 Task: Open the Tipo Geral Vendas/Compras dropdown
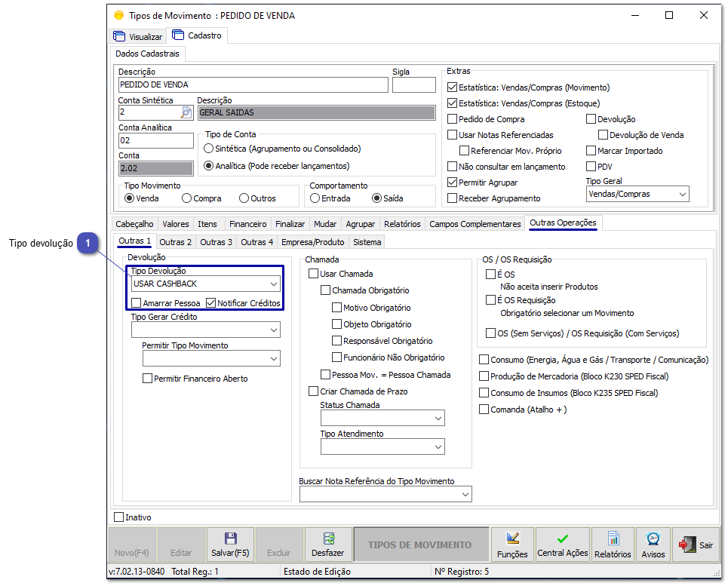(x=682, y=195)
